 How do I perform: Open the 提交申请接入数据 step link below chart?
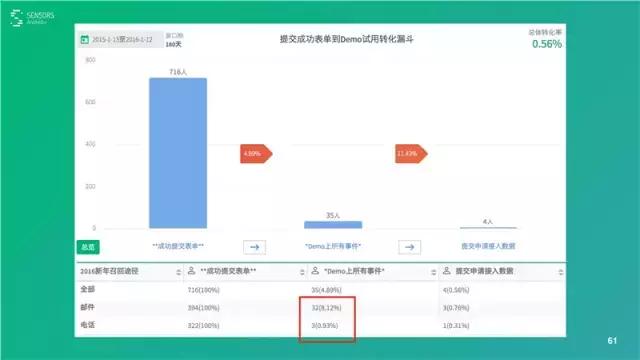(488, 246)
